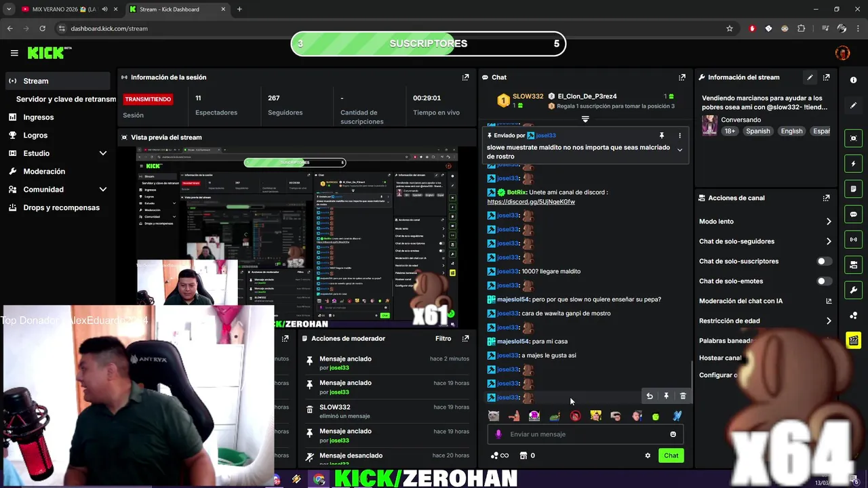Collapse the pinned message chevron
This screenshot has width=868, height=488.
click(679, 150)
